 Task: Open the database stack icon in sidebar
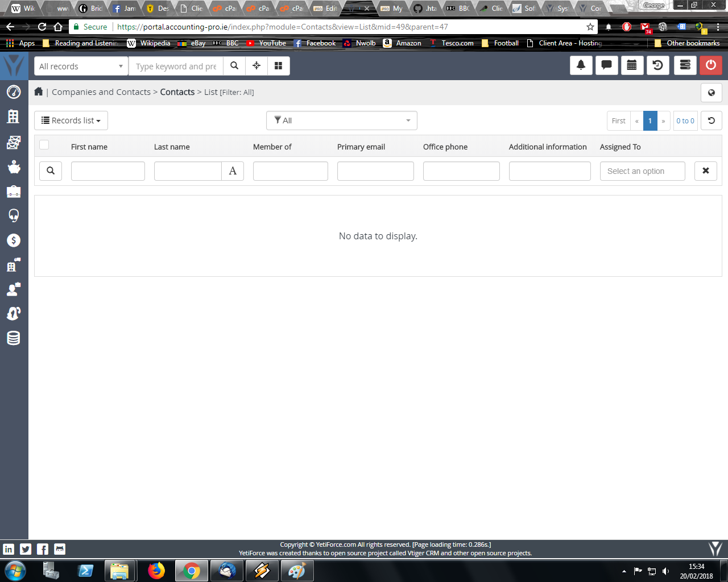tap(14, 338)
